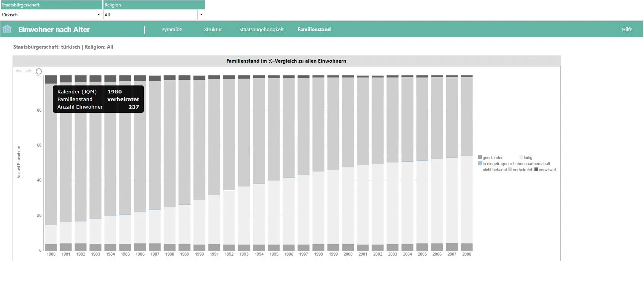
Task: Select the 2008 bar's verheiratet segment
Action: coord(467,116)
